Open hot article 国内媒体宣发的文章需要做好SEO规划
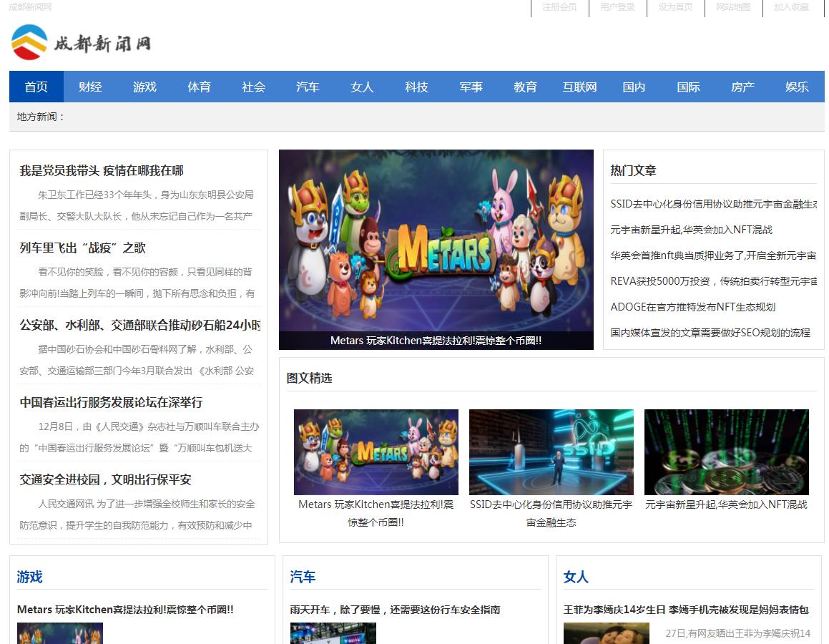The width and height of the screenshot is (829, 644). click(710, 333)
